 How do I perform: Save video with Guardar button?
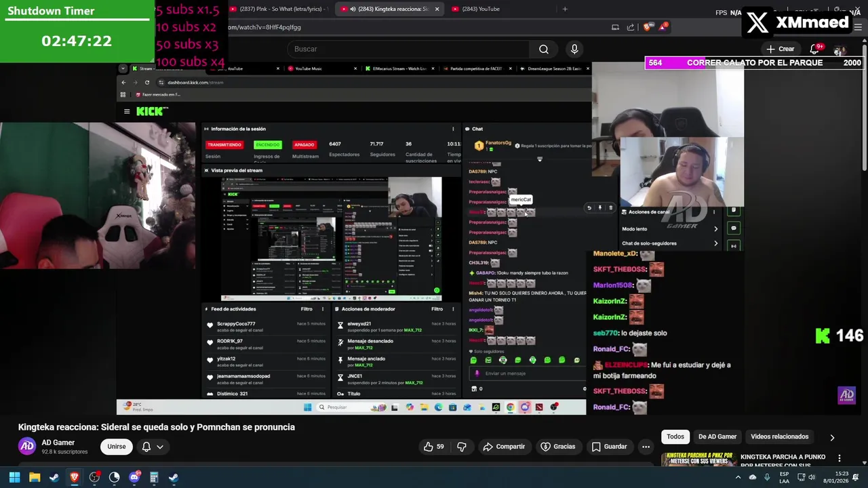pos(610,447)
